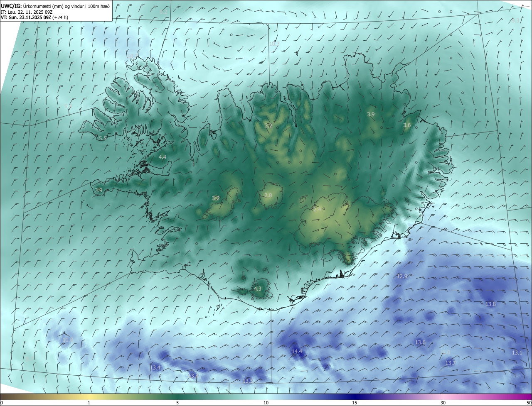Click the 14.4 value label on the map
This screenshot has height=406, width=532.
click(x=297, y=351)
